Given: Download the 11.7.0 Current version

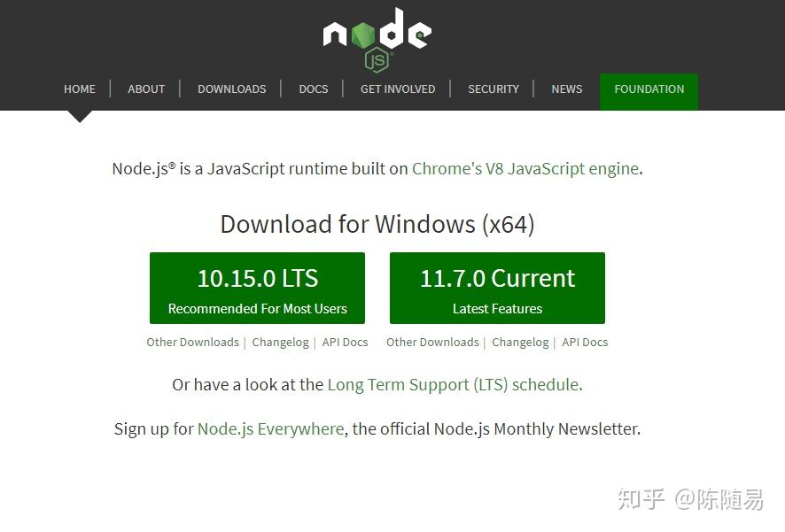Looking at the screenshot, I should pos(497,288).
